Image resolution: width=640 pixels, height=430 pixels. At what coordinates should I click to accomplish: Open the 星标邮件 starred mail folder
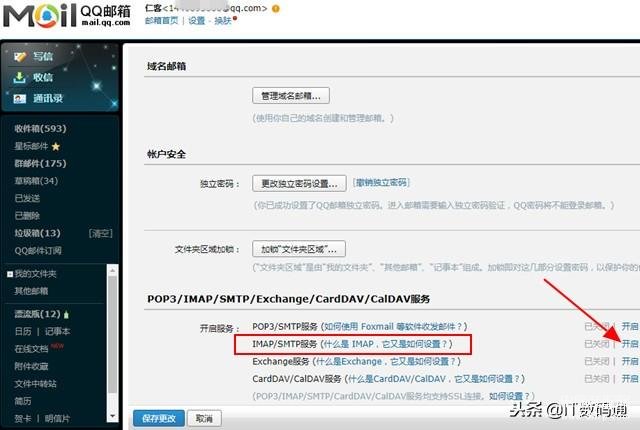31,146
